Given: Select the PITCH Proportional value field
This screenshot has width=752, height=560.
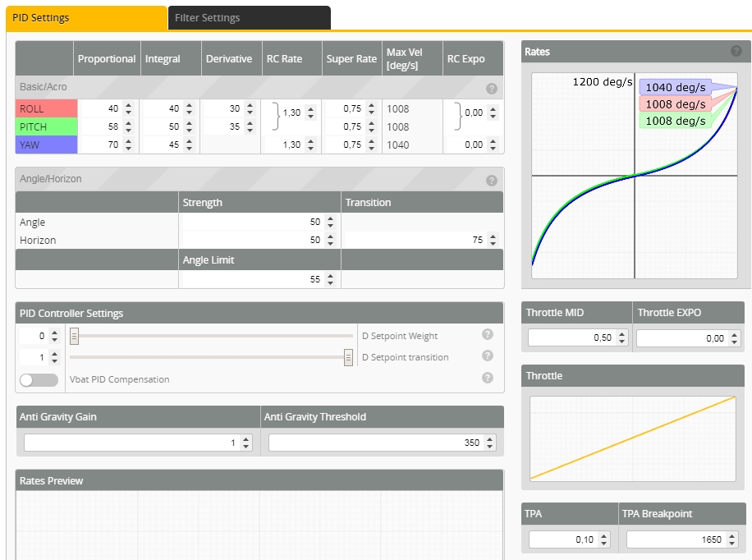Looking at the screenshot, I should tap(108, 126).
